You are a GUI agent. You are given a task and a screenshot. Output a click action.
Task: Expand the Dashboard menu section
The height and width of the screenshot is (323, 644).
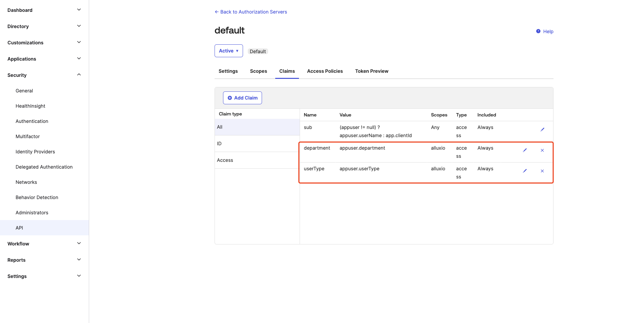pyautogui.click(x=79, y=10)
